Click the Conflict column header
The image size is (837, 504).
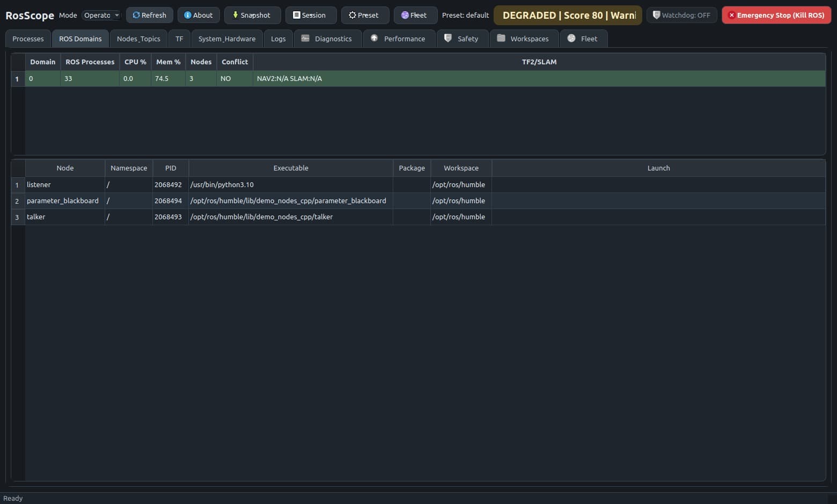pyautogui.click(x=235, y=62)
